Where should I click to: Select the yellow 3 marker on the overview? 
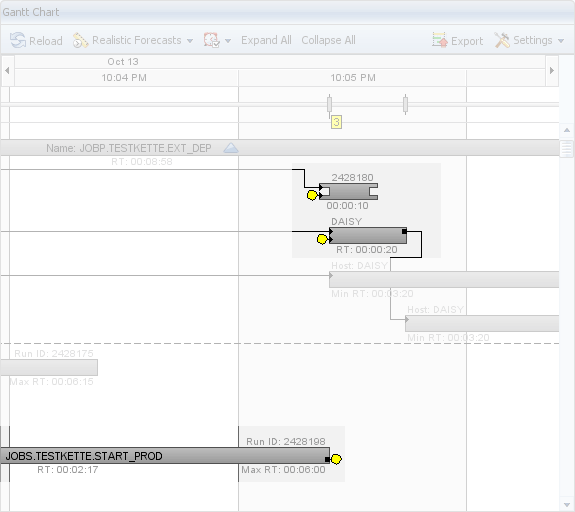point(336,122)
